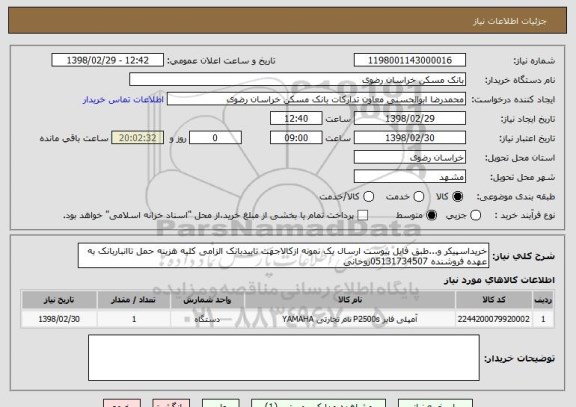The height and width of the screenshot is (407, 576).
Task: Click the validity date 1398/02/30 field
Action: (x=410, y=138)
